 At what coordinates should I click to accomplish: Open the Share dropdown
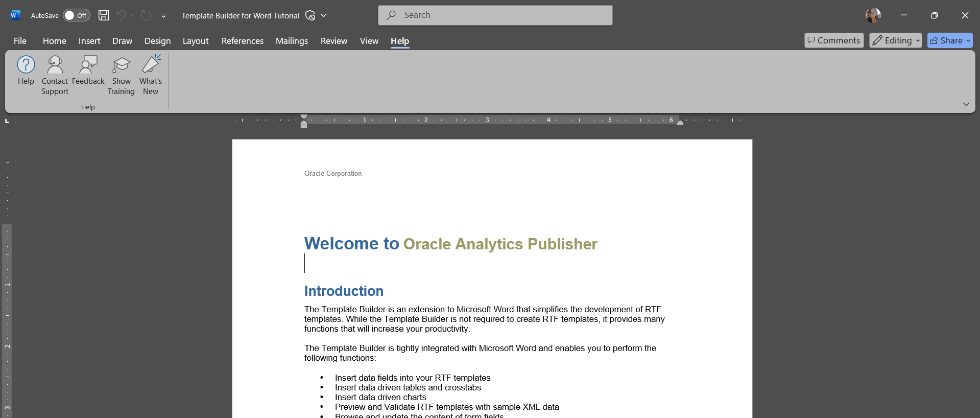point(950,40)
